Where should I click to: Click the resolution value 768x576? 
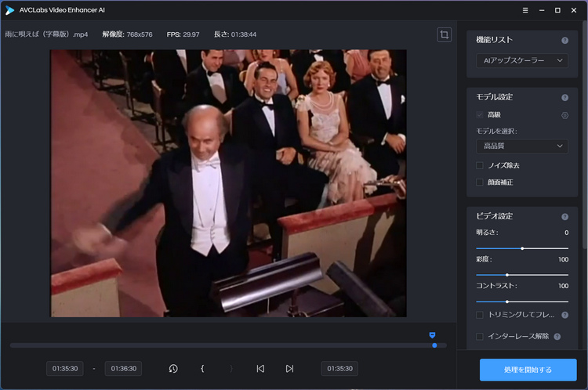(x=140, y=34)
